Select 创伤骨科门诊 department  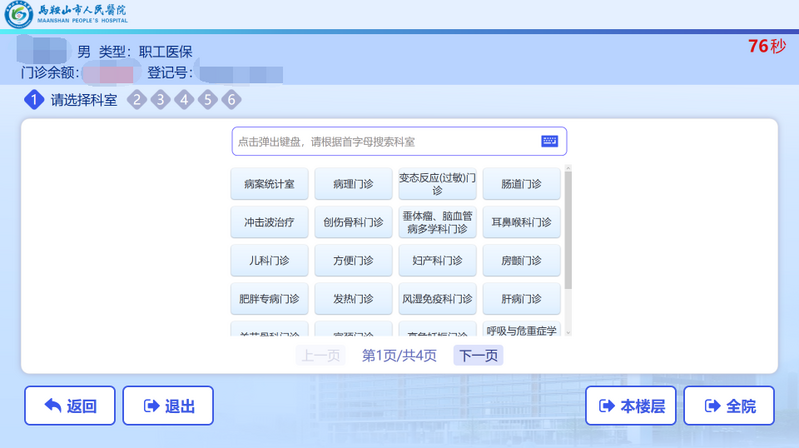pos(353,222)
